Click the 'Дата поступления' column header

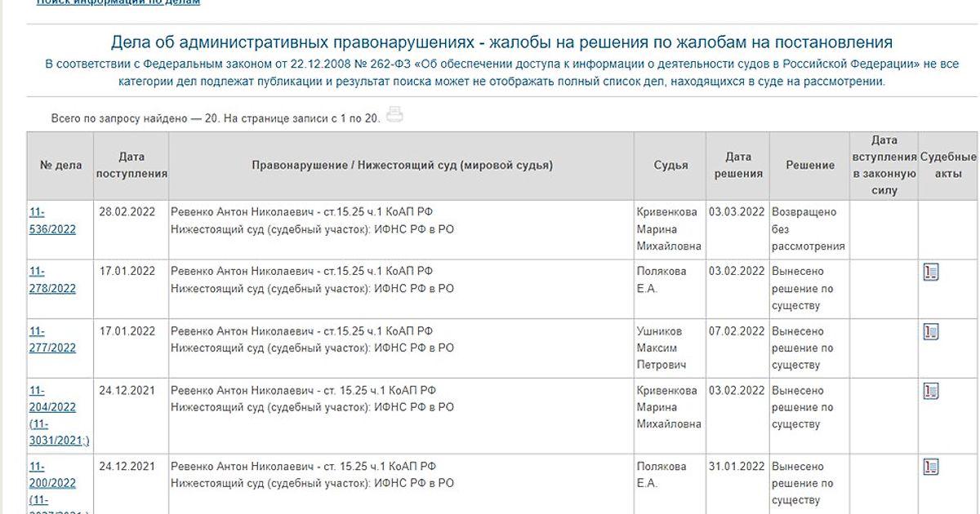131,165
